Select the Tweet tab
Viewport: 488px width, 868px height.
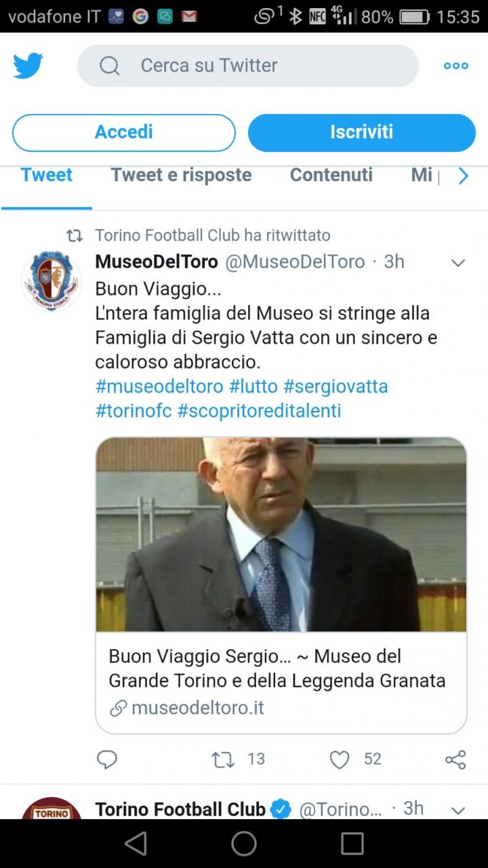click(47, 175)
